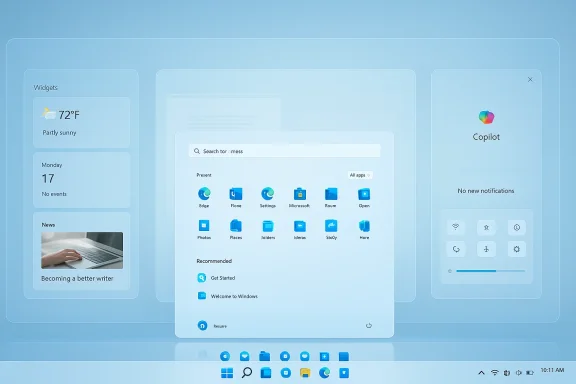Adjust the brightness slider in quick settings
Viewport: 576px width, 384px height.
[x=490, y=271]
